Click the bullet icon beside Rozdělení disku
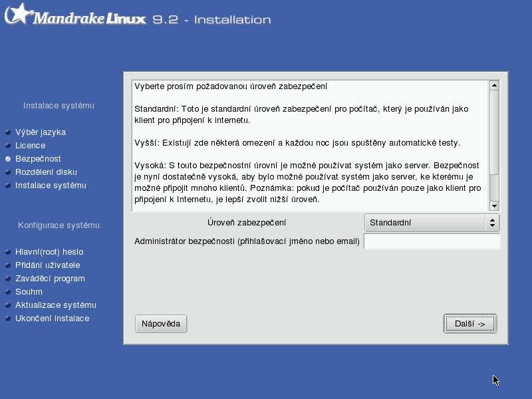 click(8, 172)
